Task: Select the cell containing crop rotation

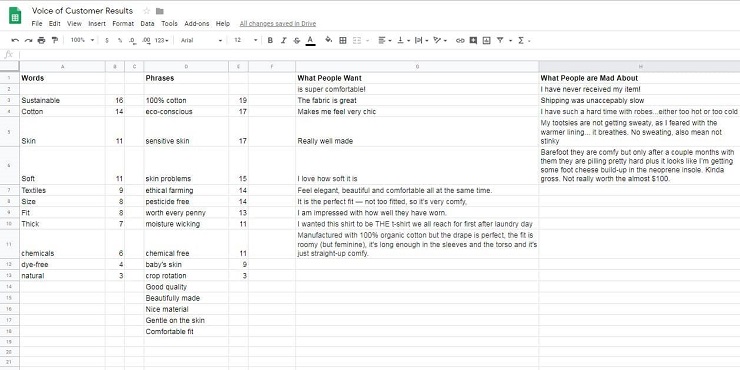Action: pyautogui.click(x=186, y=276)
